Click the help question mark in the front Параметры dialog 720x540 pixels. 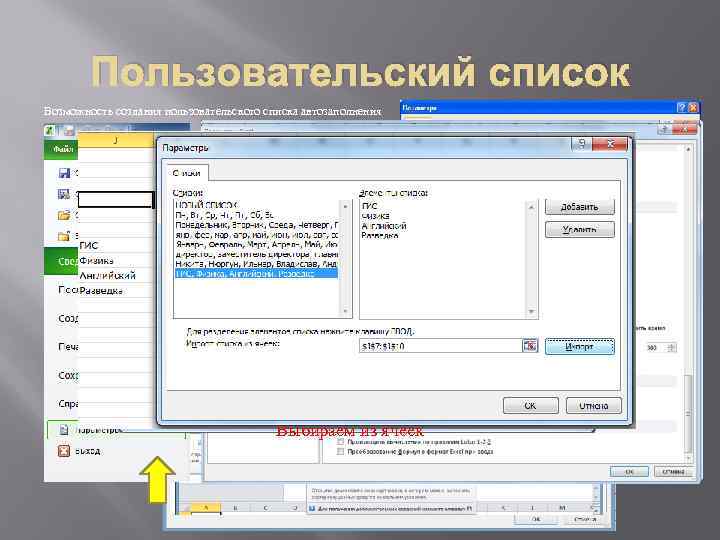[x=581, y=144]
